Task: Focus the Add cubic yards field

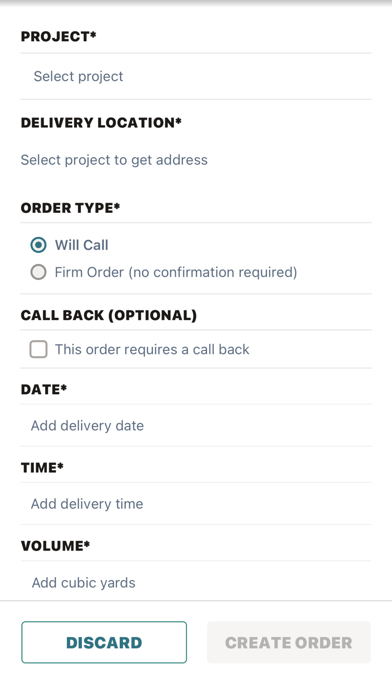Action: click(x=196, y=582)
